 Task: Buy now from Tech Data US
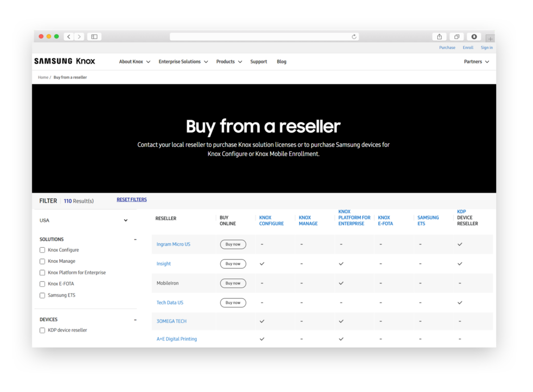pos(233,302)
